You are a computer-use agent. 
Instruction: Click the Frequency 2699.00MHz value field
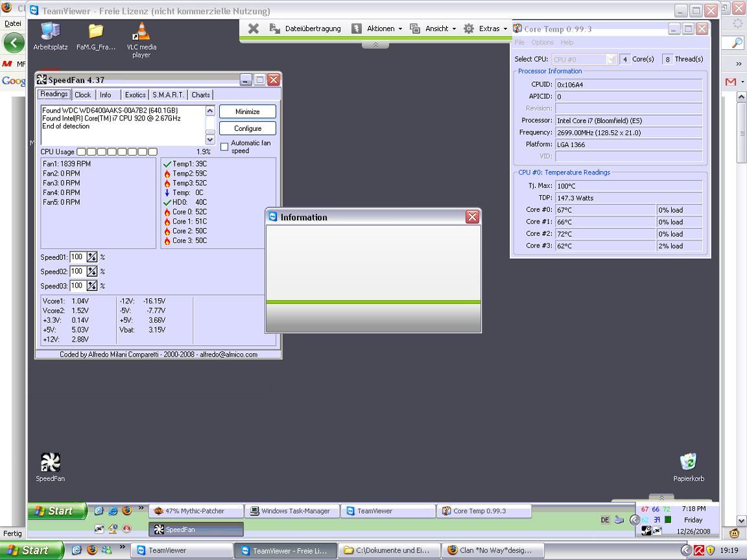(629, 133)
